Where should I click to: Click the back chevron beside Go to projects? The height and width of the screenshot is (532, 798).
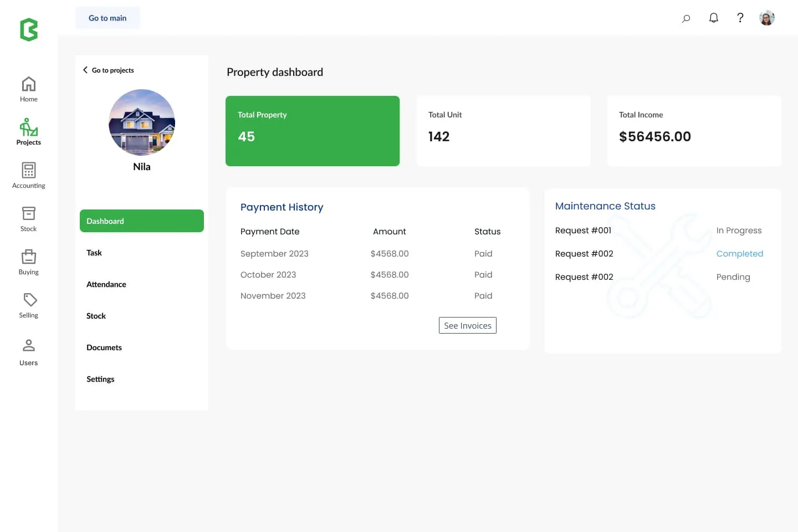point(85,70)
